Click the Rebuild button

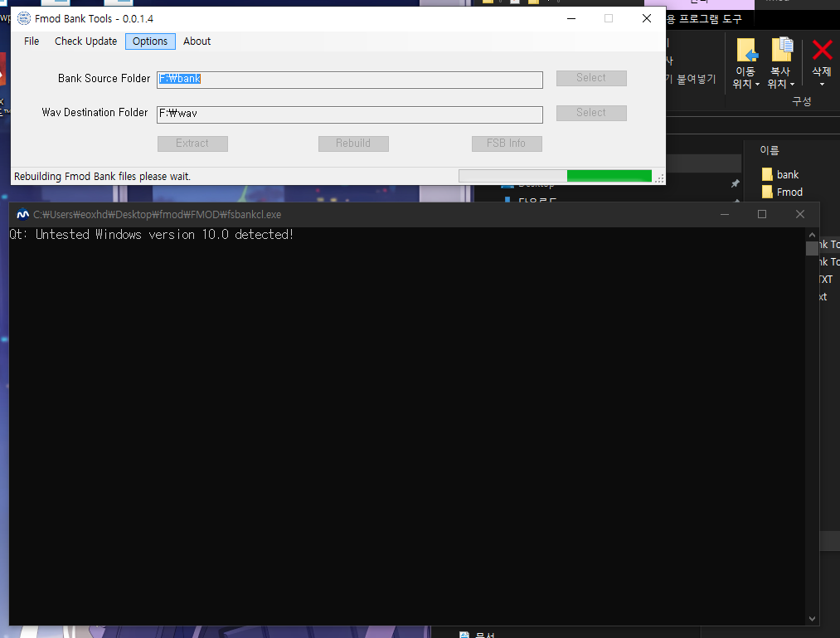(x=353, y=144)
